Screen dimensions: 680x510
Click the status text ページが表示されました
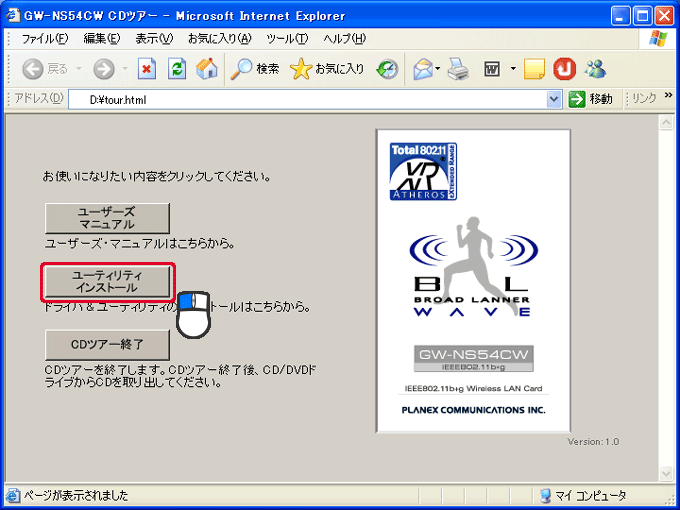pos(76,495)
